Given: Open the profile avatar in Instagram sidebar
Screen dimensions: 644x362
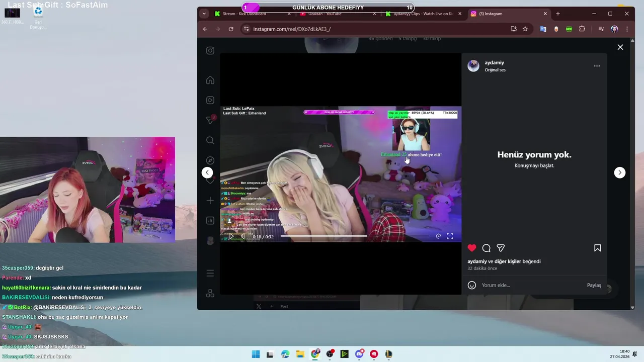Looking at the screenshot, I should tap(210, 240).
